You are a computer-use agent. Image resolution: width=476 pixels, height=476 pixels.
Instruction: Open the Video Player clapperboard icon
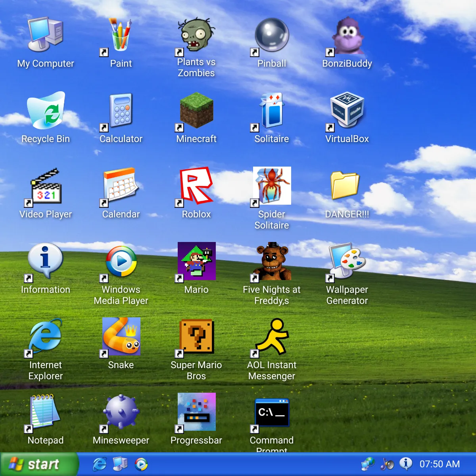pyautogui.click(x=46, y=186)
